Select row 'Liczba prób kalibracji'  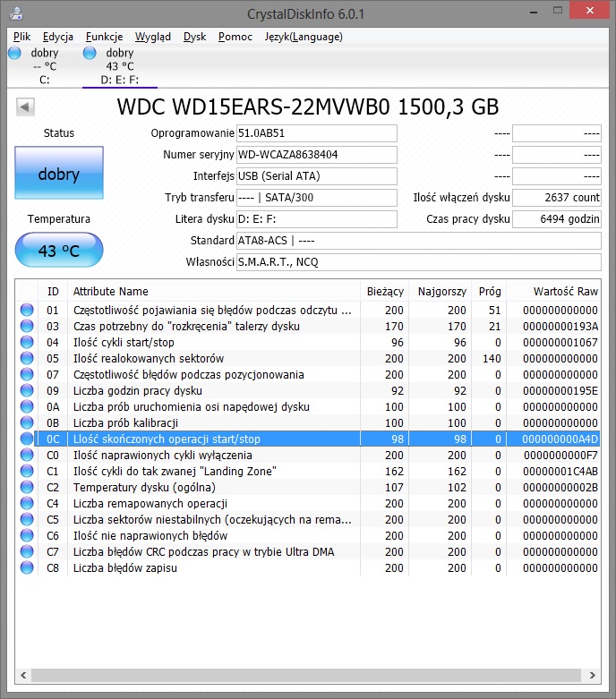point(308,422)
